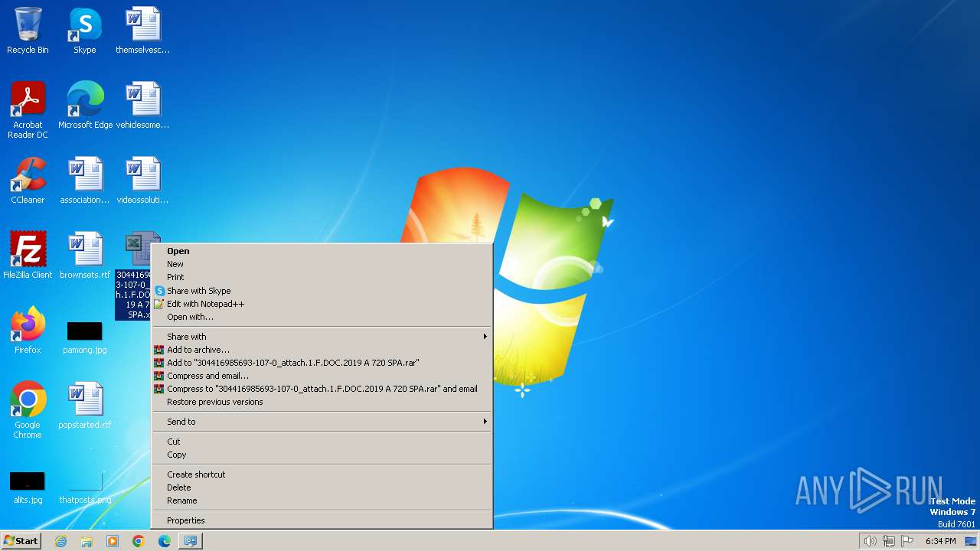Select the Skype desktop shortcut
Viewport: 980px width, 551px height.
point(85,31)
